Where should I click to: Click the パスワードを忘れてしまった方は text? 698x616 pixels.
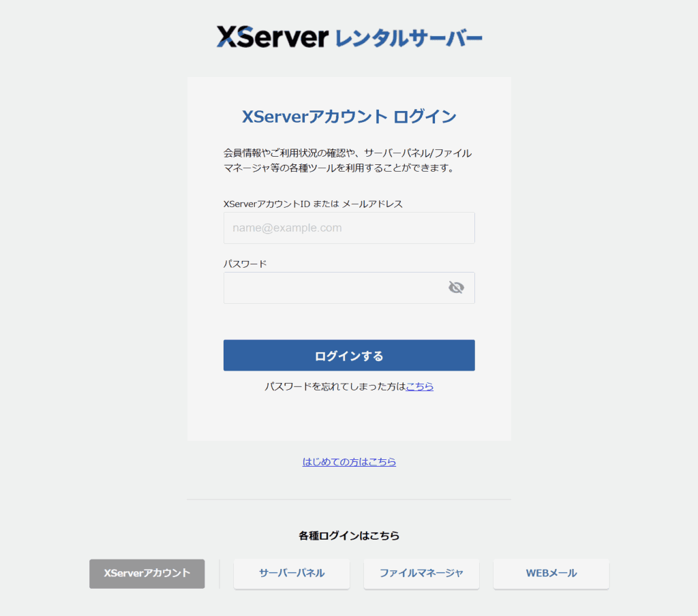pos(335,386)
